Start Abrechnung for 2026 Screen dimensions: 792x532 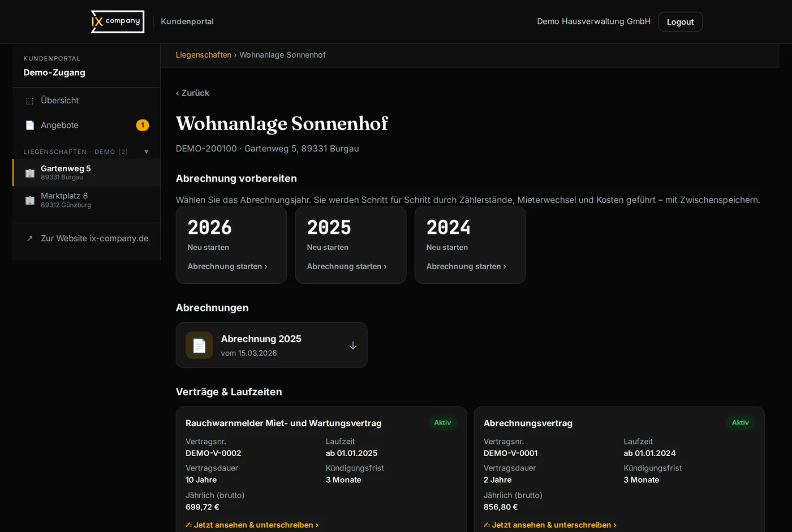pyautogui.click(x=231, y=245)
